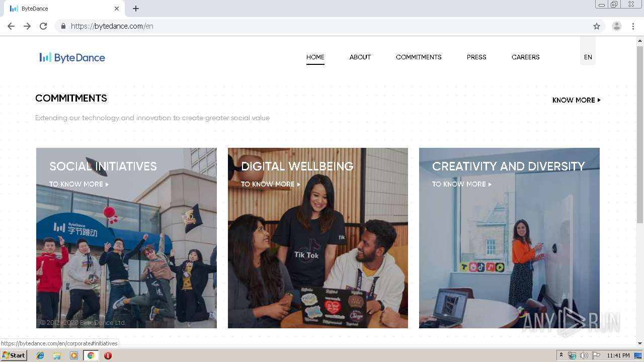The image size is (644, 362).
Task: Click TO KNOW MORE under Social Initiatives
Action: (x=79, y=184)
